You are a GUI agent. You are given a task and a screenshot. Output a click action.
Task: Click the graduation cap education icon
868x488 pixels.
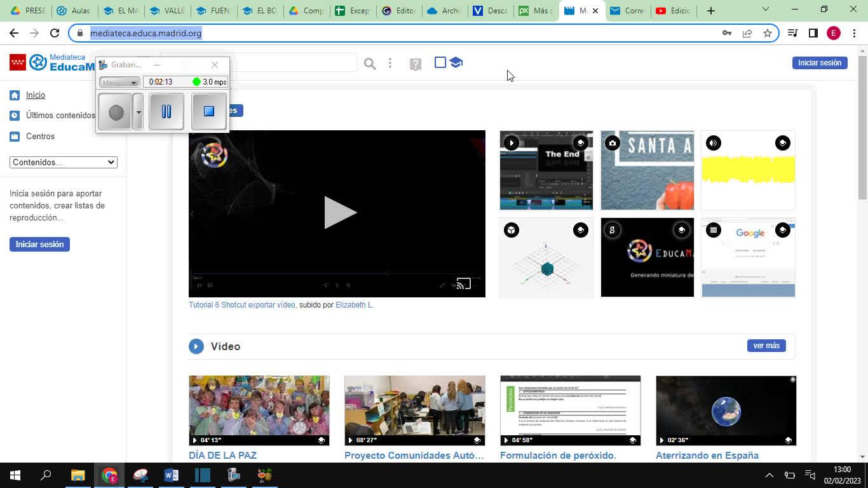click(x=456, y=62)
